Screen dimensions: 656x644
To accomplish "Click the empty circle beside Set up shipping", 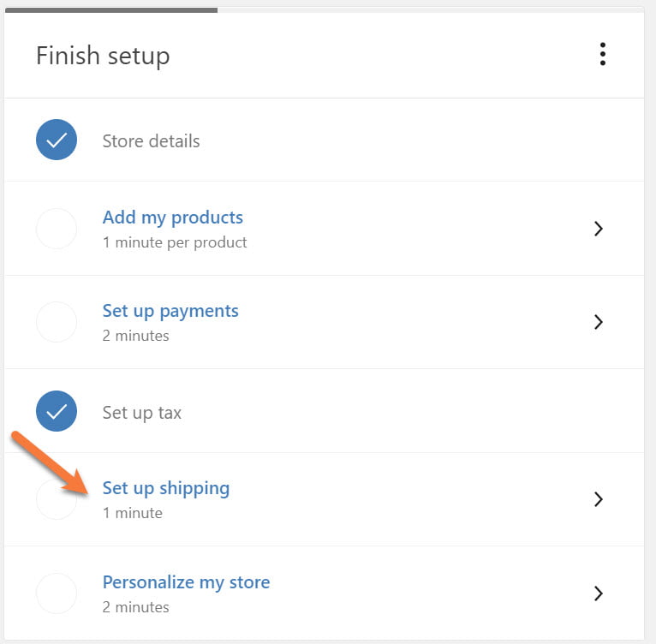I will [57, 499].
